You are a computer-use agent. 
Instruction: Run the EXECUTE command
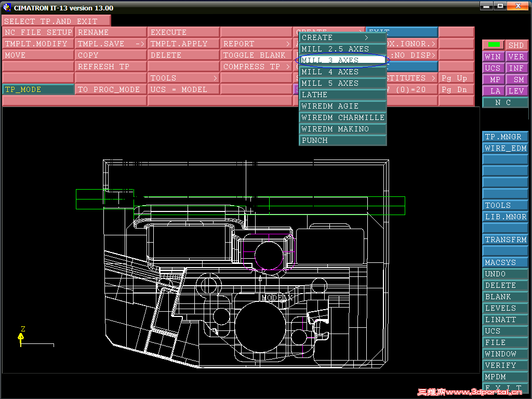pyautogui.click(x=183, y=32)
